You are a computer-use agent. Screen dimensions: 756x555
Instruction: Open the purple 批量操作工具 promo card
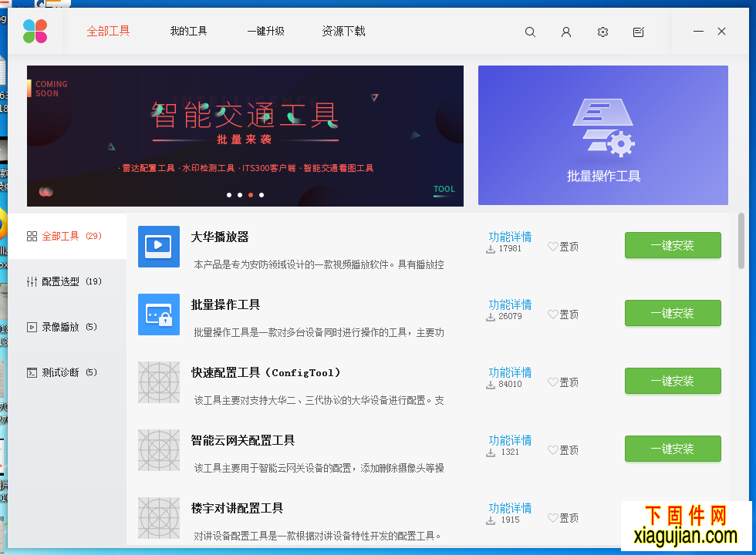603,136
